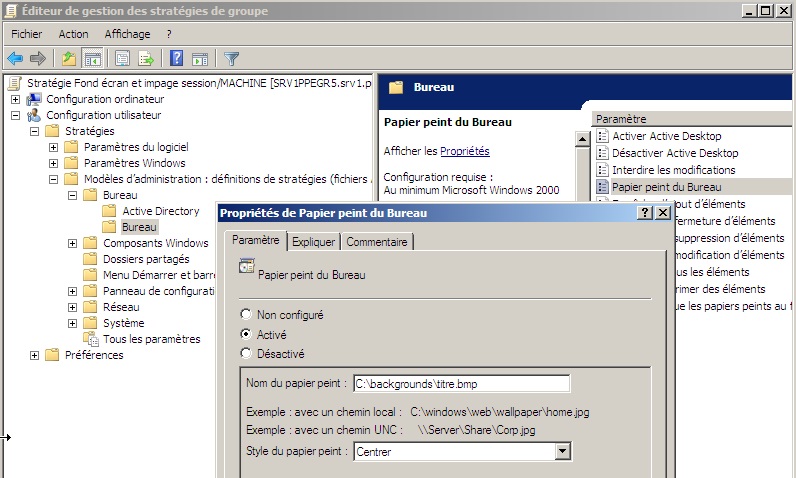The image size is (796, 478).
Task: Open the blue Help question mark icon
Action: click(176, 58)
